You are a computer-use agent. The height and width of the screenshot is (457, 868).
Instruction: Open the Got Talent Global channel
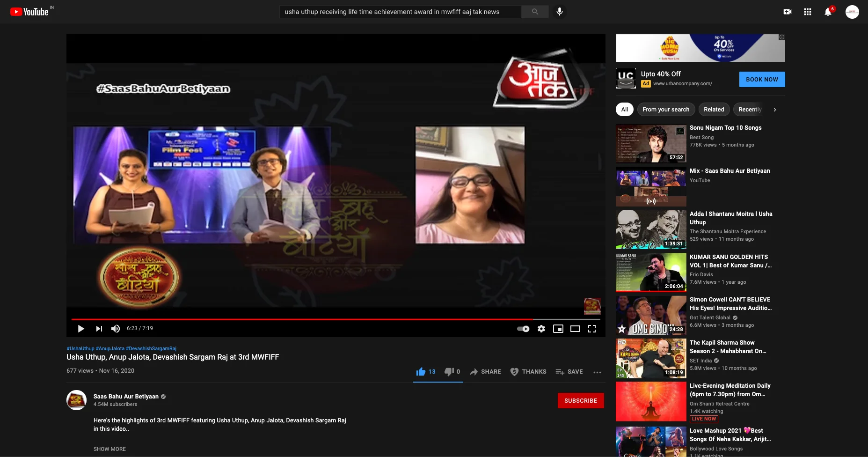[710, 318]
